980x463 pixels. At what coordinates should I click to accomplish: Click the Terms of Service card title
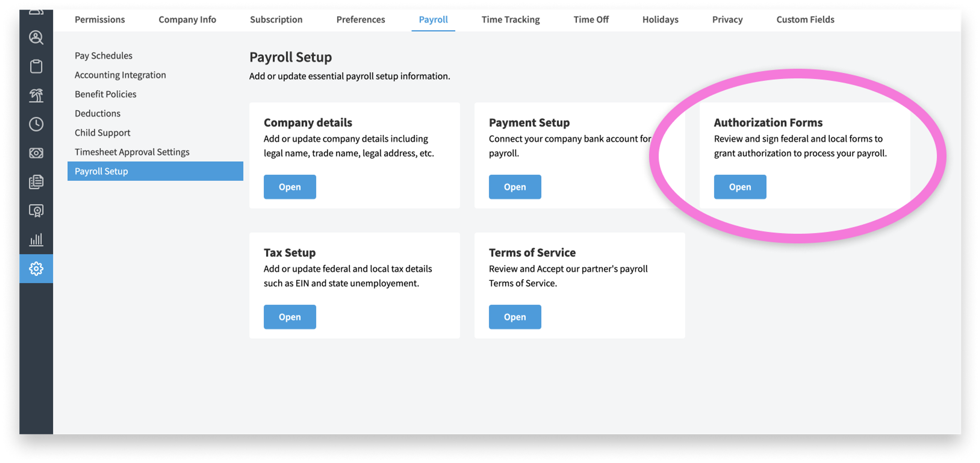tap(532, 253)
